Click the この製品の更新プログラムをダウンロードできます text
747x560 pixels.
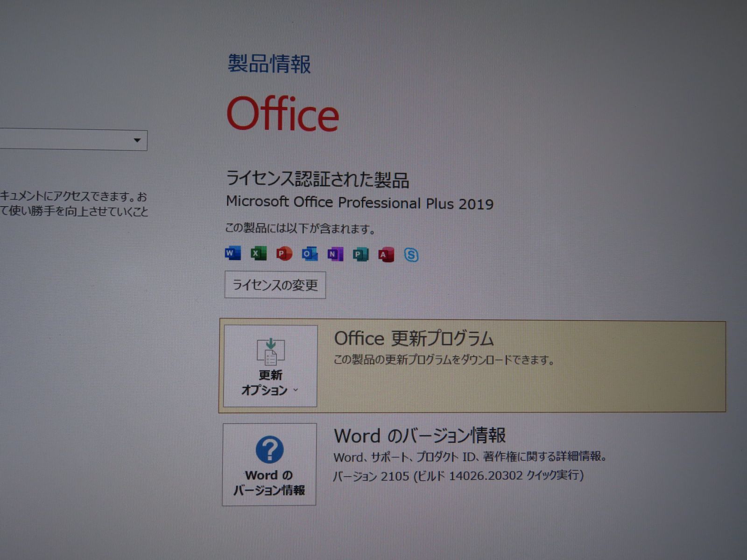[x=444, y=360]
